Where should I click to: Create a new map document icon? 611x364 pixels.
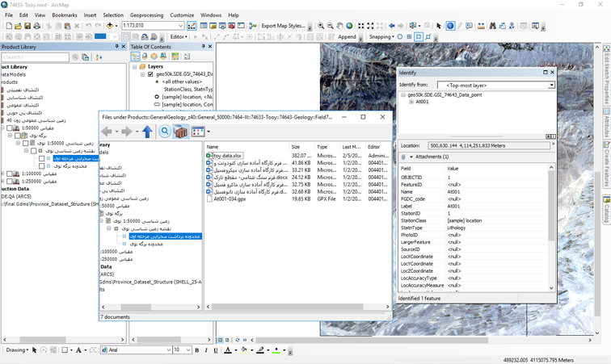click(x=9, y=26)
